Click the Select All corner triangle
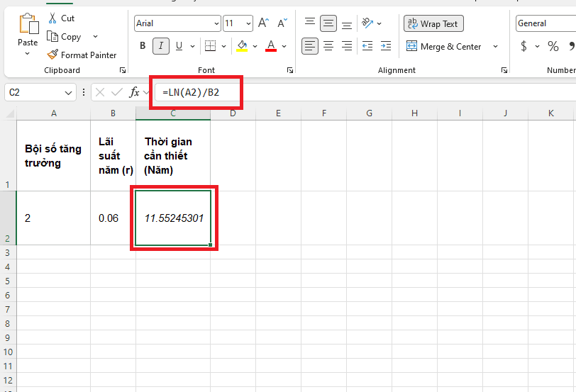 point(10,113)
